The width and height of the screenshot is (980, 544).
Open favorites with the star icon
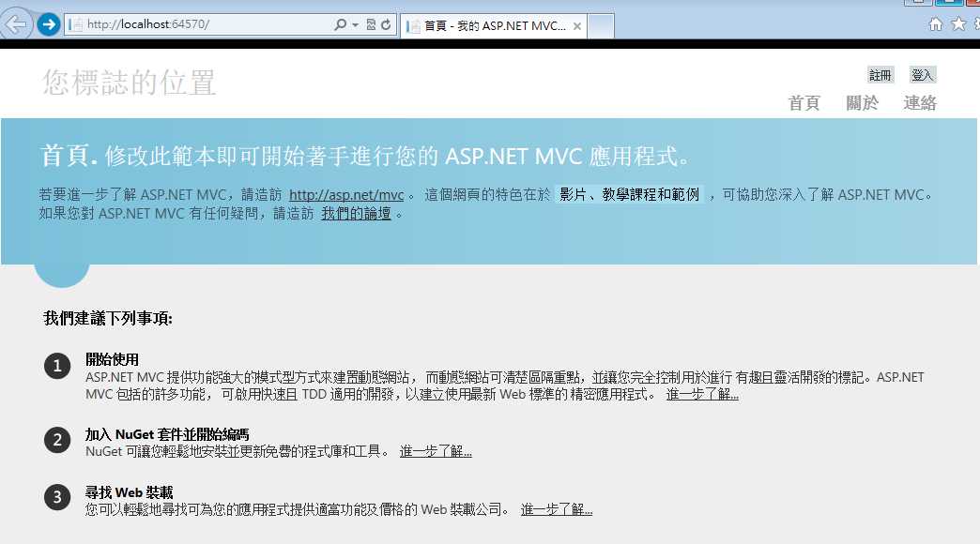[958, 23]
